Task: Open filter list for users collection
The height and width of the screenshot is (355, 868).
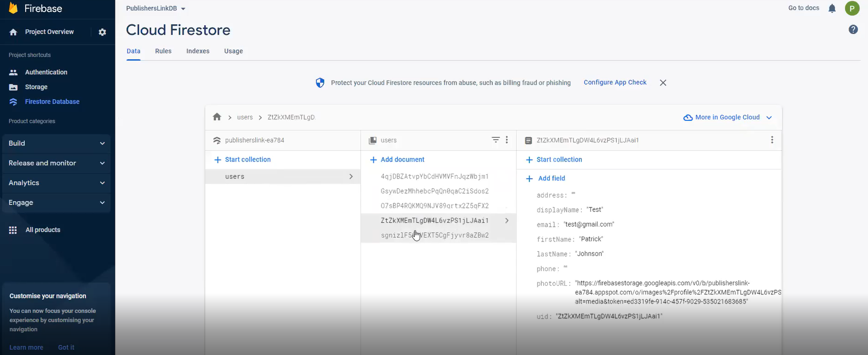Action: point(496,140)
